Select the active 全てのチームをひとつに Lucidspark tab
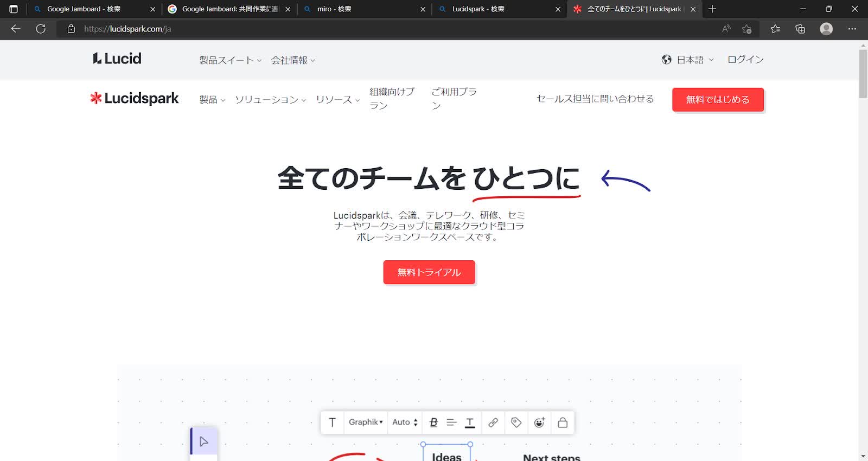This screenshot has width=868, height=461. click(634, 9)
